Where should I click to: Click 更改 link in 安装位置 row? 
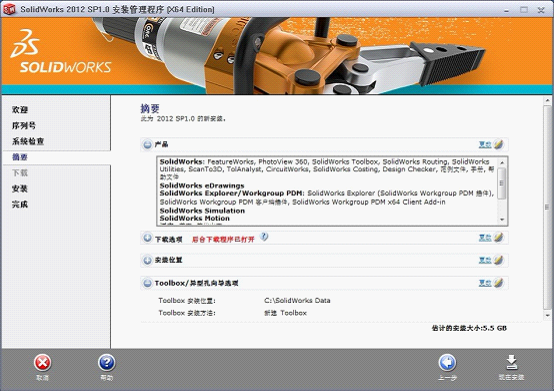pyautogui.click(x=485, y=260)
